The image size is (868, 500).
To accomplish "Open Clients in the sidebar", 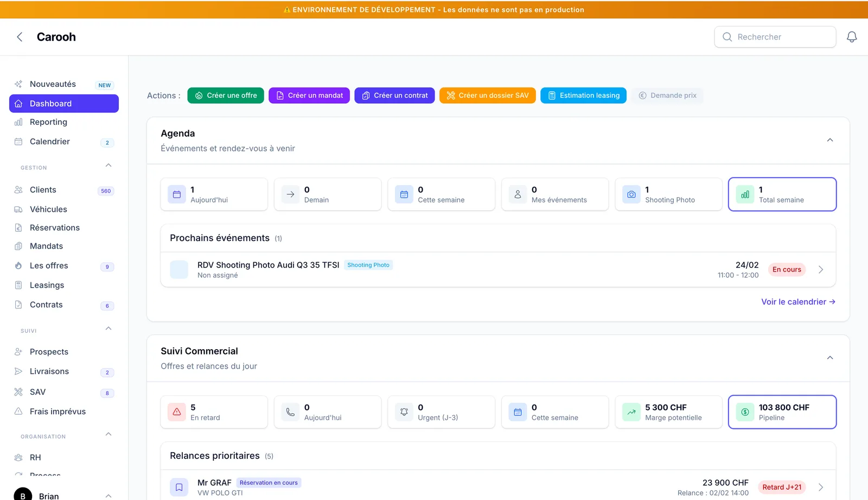I will (x=64, y=190).
